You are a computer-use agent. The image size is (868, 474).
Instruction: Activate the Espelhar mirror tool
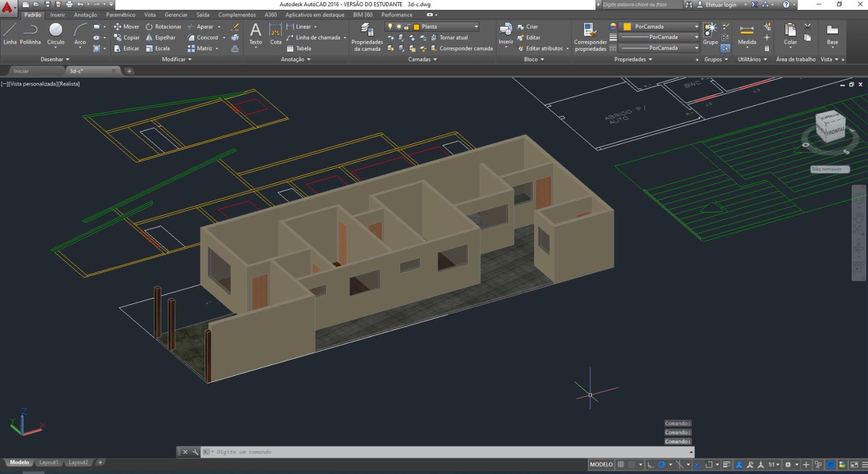(160, 38)
